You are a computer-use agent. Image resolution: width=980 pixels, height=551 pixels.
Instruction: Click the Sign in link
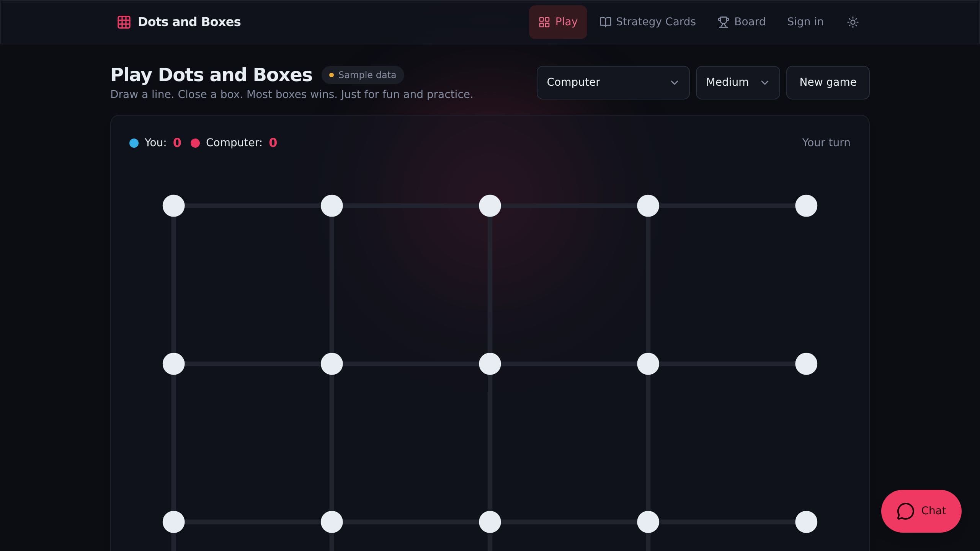(805, 22)
